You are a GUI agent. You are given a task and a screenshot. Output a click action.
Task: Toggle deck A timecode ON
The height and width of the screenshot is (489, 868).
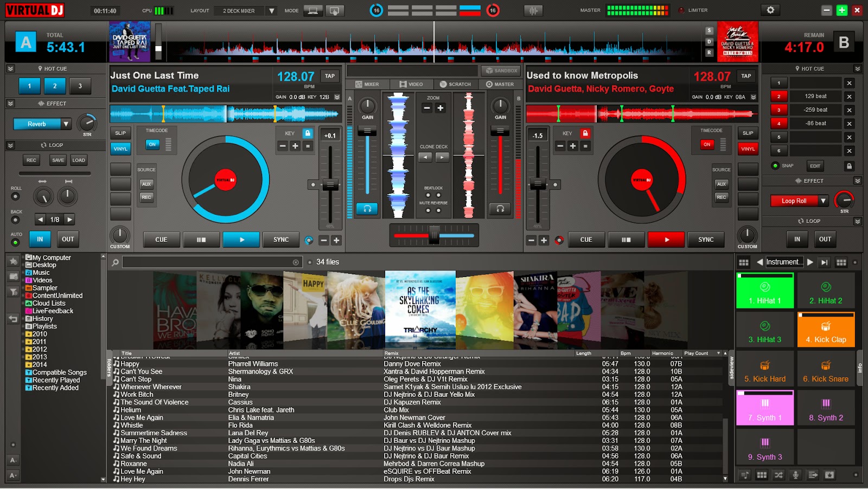[152, 144]
